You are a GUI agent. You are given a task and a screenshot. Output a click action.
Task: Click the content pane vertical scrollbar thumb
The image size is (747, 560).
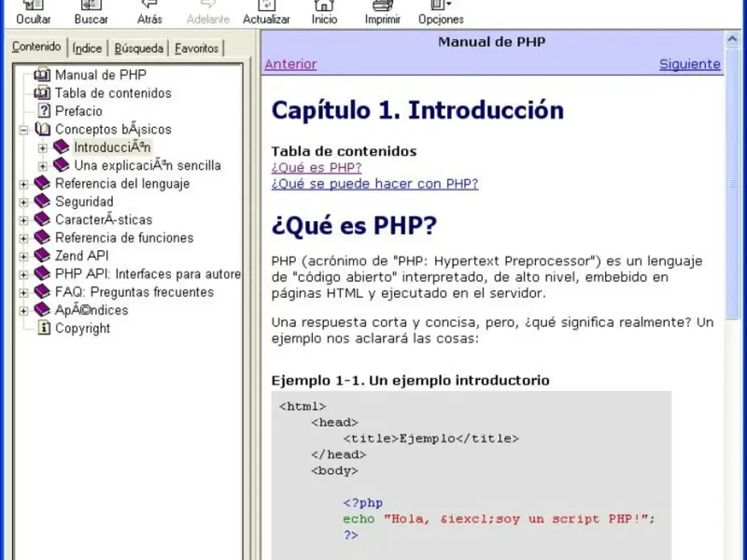click(732, 183)
